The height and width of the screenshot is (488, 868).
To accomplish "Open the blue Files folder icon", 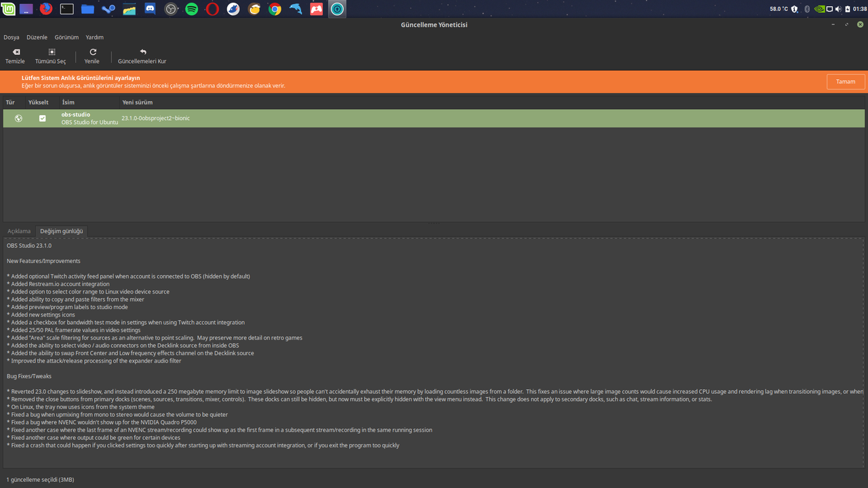I will (x=87, y=9).
